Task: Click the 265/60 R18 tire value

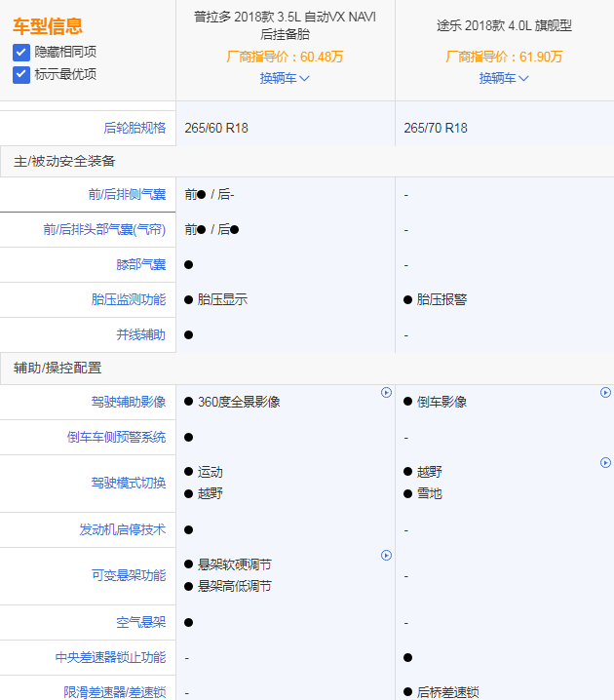Action: pyautogui.click(x=216, y=128)
